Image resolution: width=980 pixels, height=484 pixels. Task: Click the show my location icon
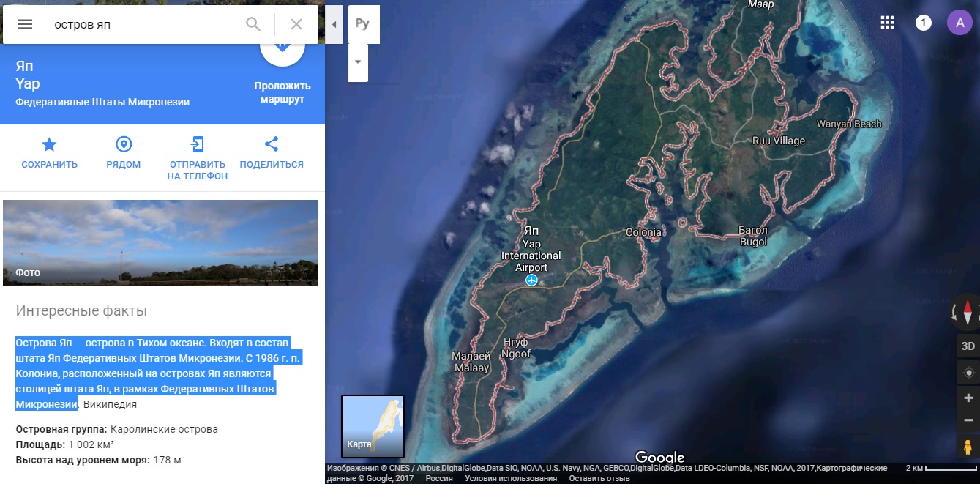[968, 373]
